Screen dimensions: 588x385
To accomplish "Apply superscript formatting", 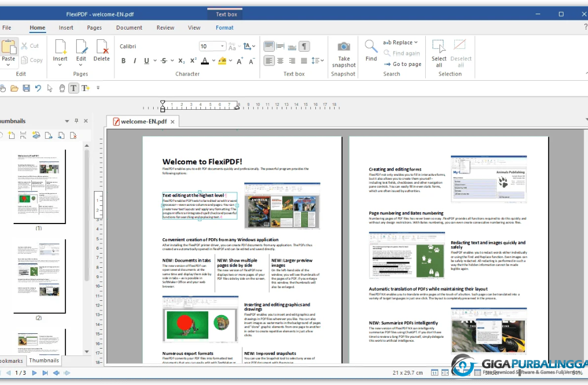I will 193,61.
